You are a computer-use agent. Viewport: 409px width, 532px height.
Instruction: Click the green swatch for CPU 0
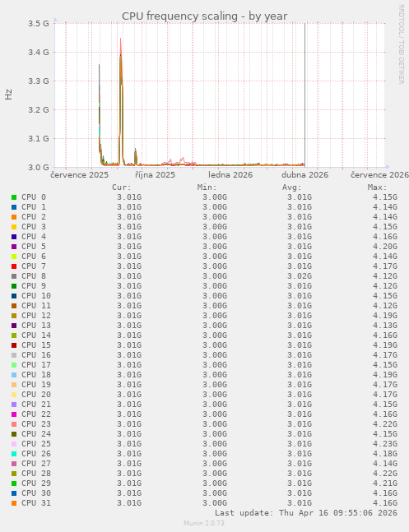pos(14,197)
